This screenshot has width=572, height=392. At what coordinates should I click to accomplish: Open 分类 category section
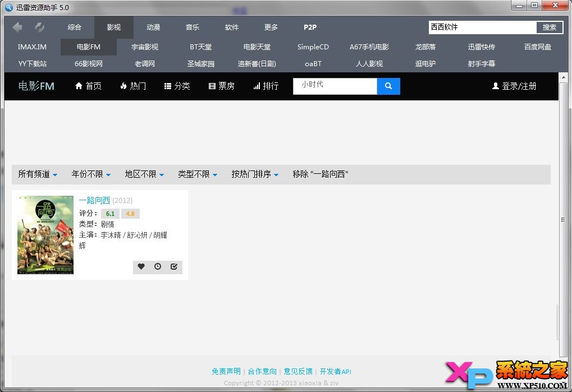coord(177,86)
